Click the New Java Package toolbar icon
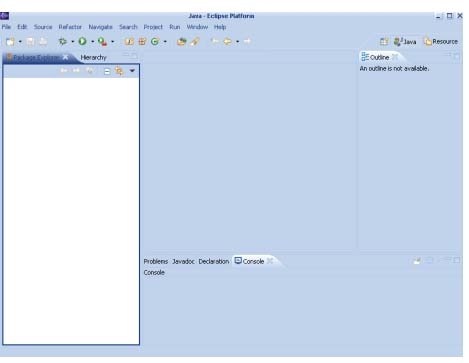 [x=142, y=41]
